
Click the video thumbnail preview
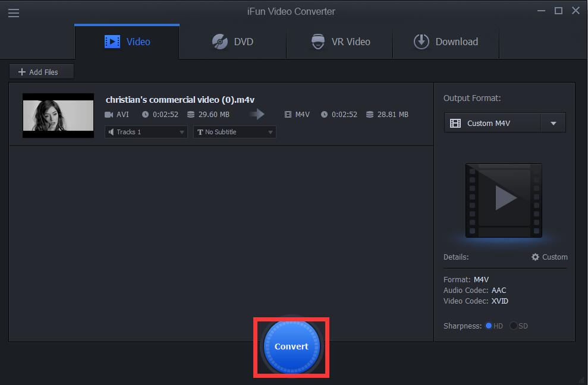click(58, 115)
